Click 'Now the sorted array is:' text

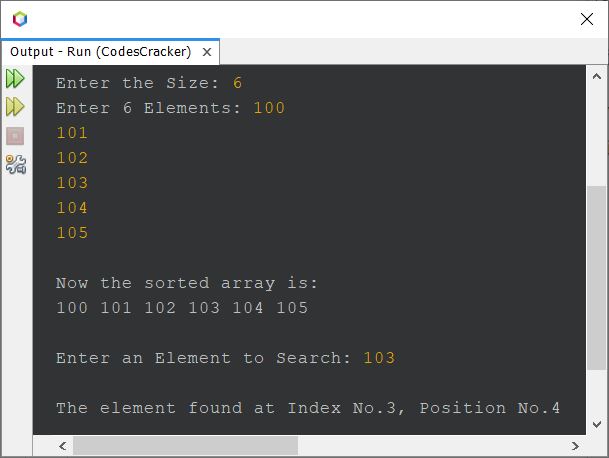click(x=187, y=283)
